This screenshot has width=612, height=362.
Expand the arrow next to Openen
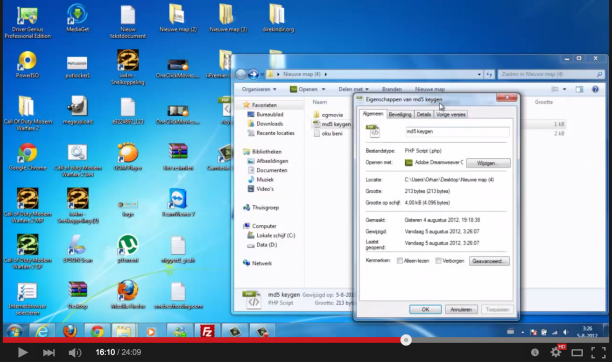[323, 89]
